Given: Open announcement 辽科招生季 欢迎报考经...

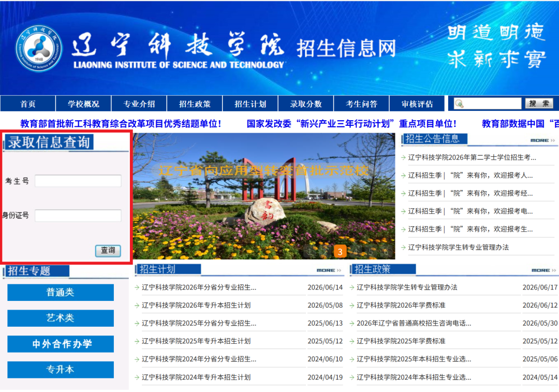Looking at the screenshot, I should click(x=470, y=193).
